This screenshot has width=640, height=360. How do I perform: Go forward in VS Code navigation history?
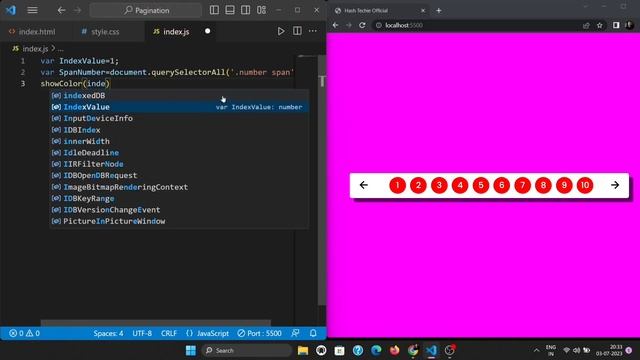78,10
